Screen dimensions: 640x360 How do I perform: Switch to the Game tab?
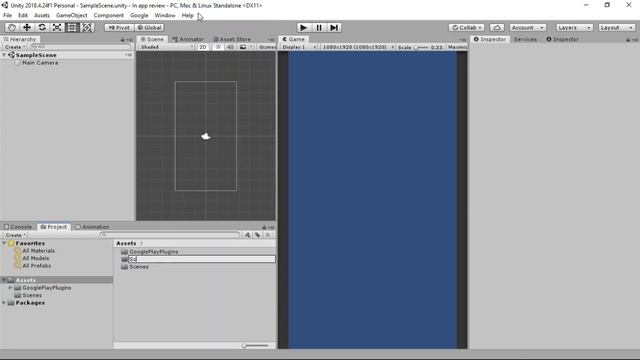coord(293,39)
